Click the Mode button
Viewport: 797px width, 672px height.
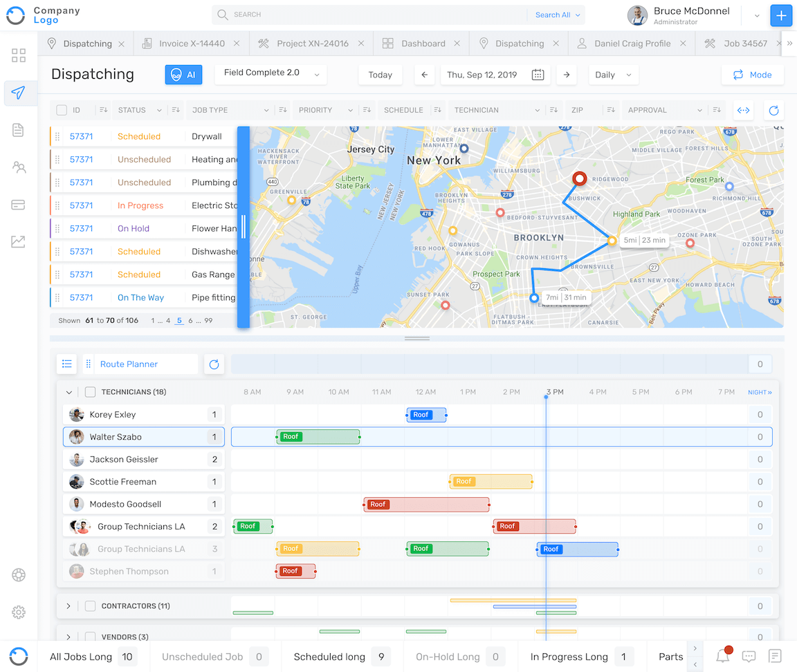click(x=752, y=75)
